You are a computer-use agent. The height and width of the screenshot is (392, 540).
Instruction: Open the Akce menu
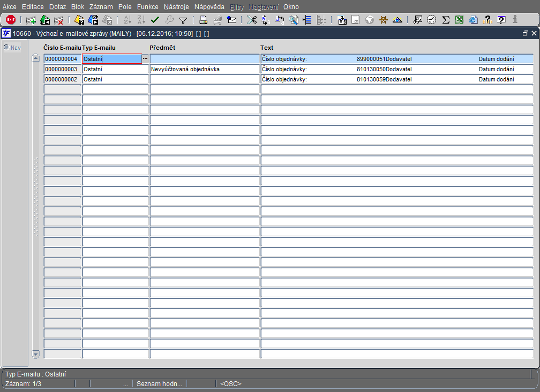(x=9, y=7)
